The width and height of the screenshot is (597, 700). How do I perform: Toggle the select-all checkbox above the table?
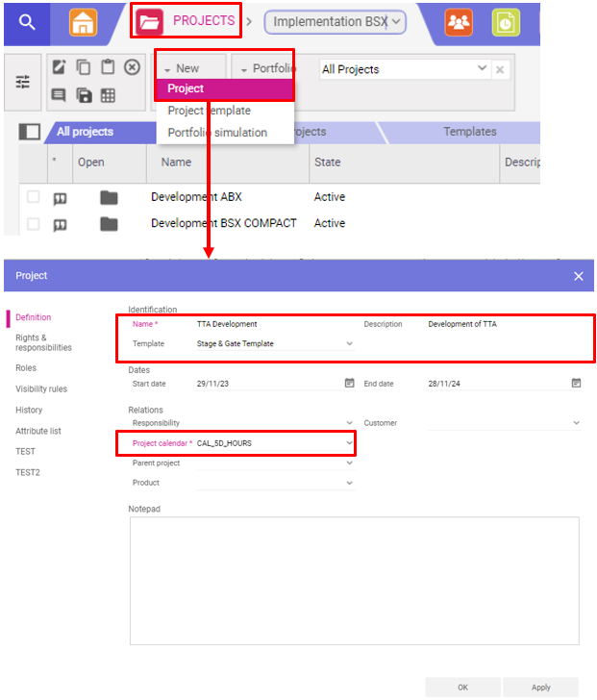[30, 133]
